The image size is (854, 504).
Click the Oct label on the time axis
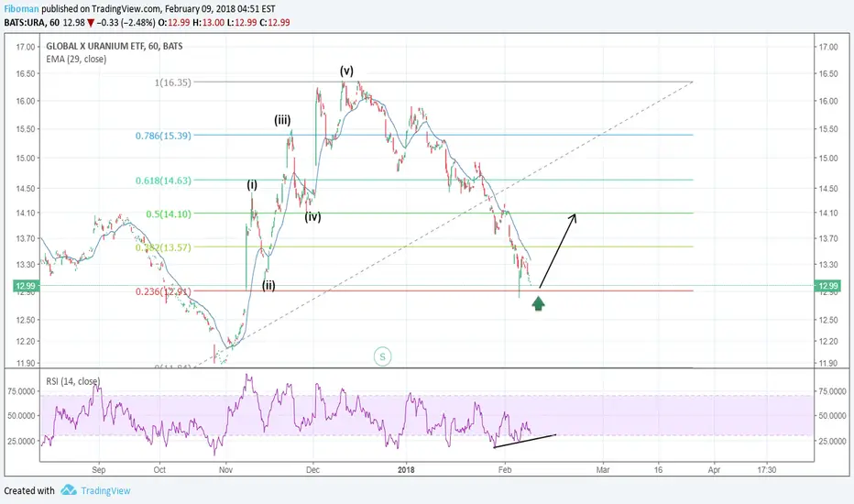pos(159,470)
